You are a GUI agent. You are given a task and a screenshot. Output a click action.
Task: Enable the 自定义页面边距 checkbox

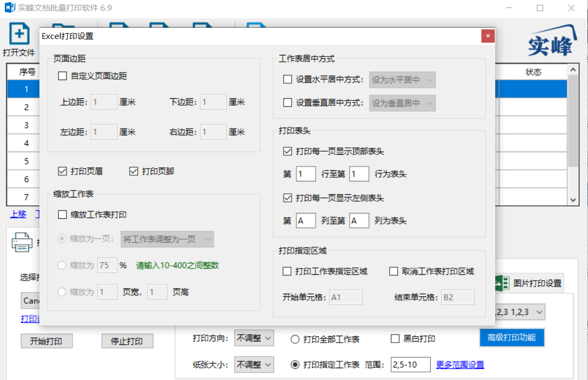click(62, 76)
